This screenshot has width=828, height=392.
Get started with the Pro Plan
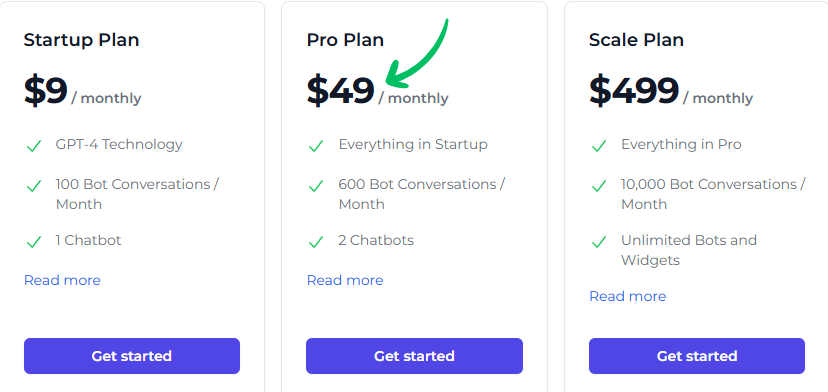415,356
